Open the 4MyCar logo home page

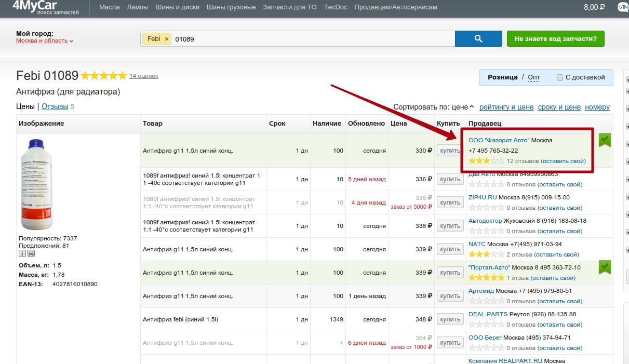46,7
